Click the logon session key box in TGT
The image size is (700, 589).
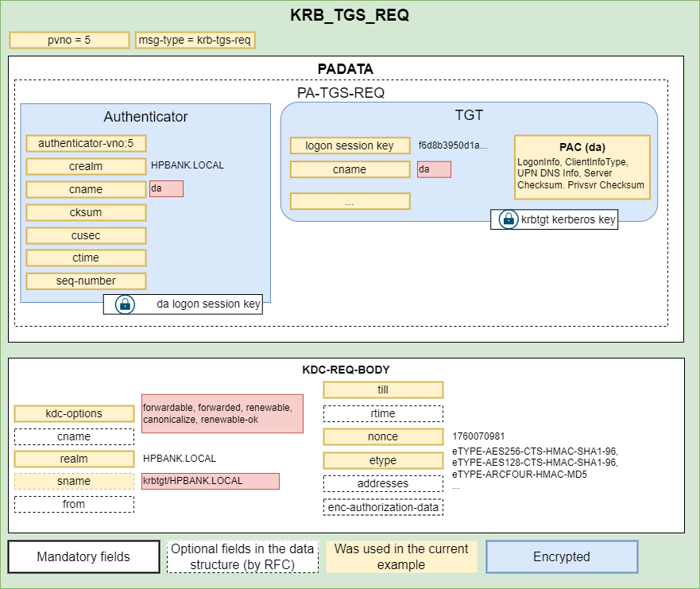click(x=350, y=145)
